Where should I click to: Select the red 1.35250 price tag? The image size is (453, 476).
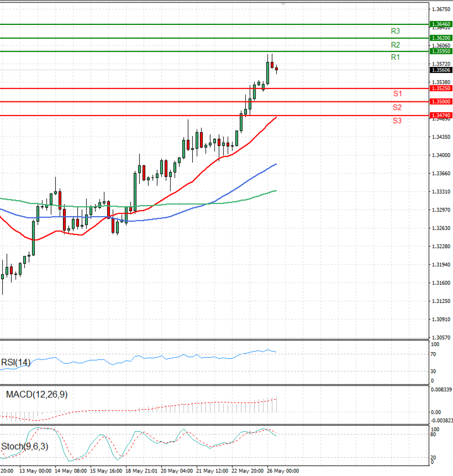click(x=440, y=88)
